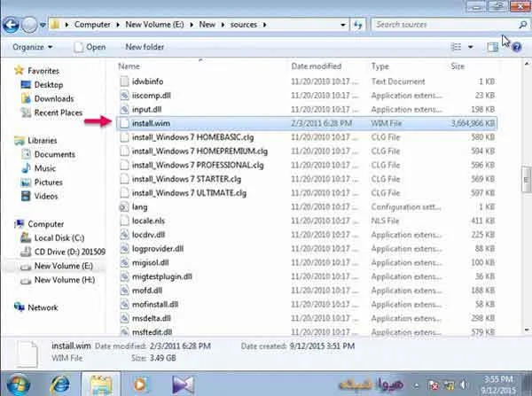Click the vertical scrollbar thumb
This screenshot has width=532, height=396.
[x=526, y=180]
